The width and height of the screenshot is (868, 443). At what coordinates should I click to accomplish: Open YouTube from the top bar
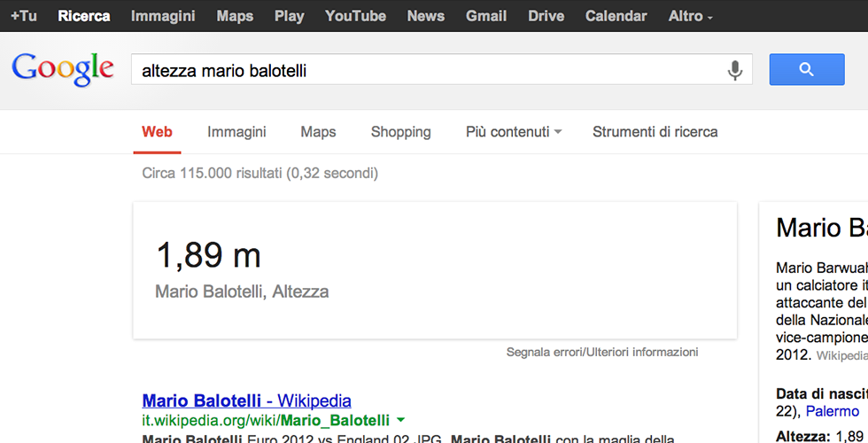click(355, 16)
